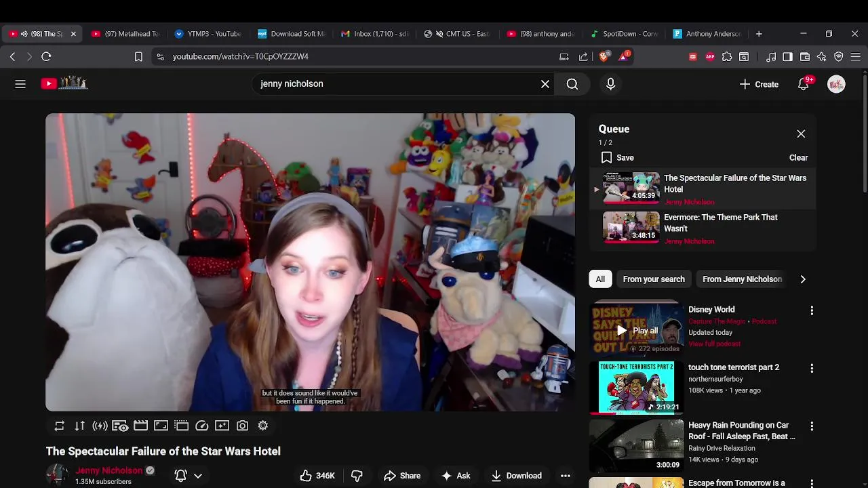868x488 pixels.
Task: Open more options for touch tone terrorist part 2
Action: click(x=812, y=368)
